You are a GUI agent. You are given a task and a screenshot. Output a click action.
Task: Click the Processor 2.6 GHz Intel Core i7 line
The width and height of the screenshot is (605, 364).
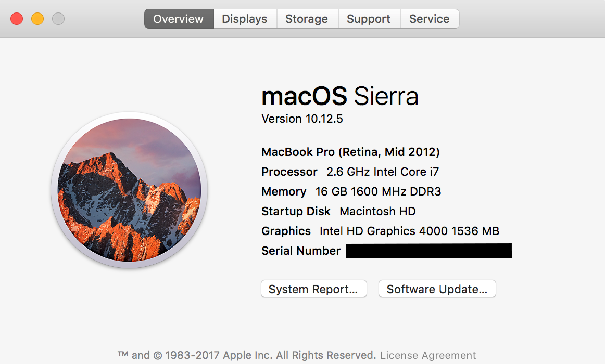[x=350, y=172]
